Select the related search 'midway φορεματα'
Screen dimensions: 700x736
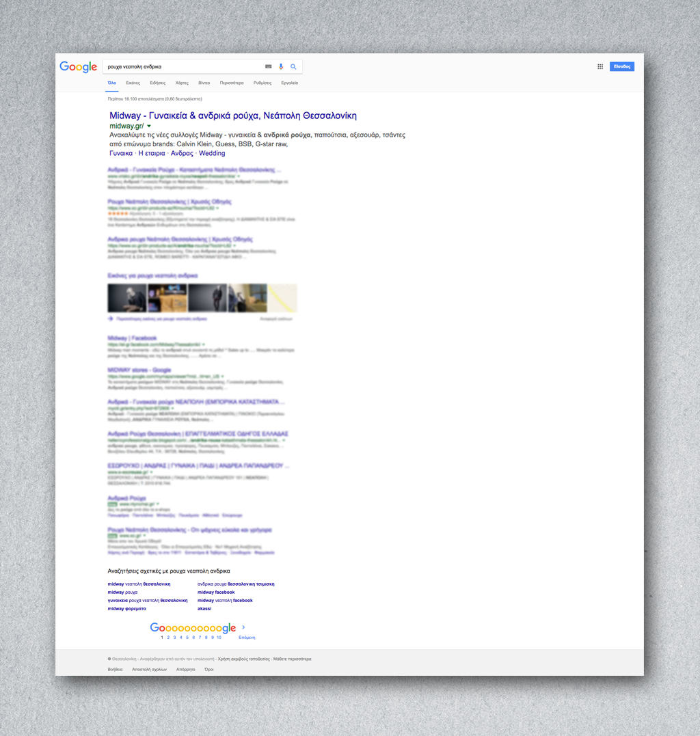click(x=126, y=608)
